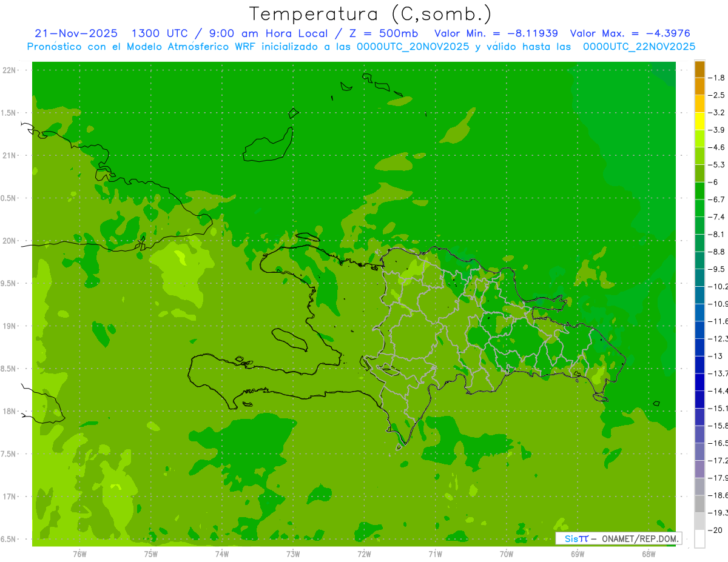728x562 pixels.
Task: Click the "0000UTC_22NOV2025" valid-until time
Action: [x=639, y=47]
